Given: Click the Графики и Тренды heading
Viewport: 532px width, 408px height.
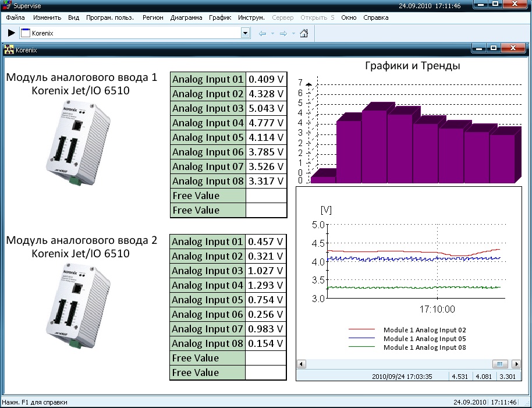Looking at the screenshot, I should click(x=413, y=66).
